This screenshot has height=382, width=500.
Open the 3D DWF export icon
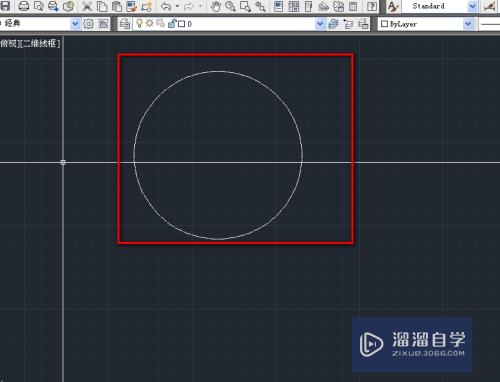click(x=68, y=6)
